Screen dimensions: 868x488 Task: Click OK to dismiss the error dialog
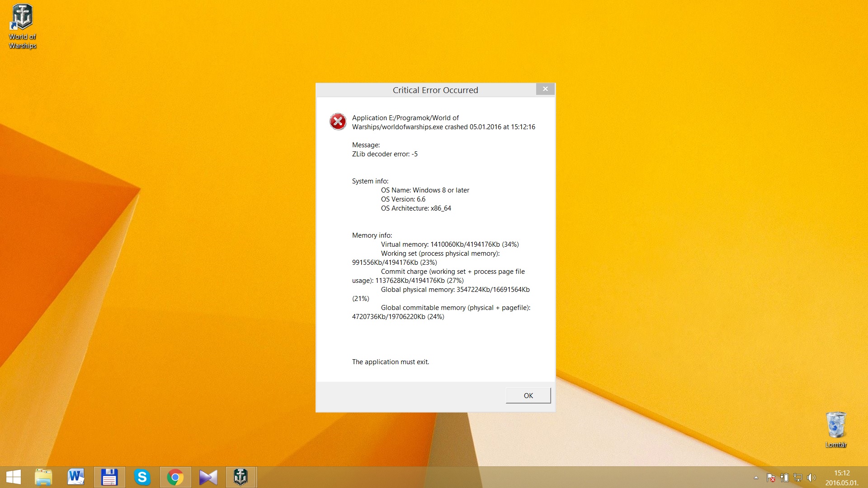[x=528, y=395]
